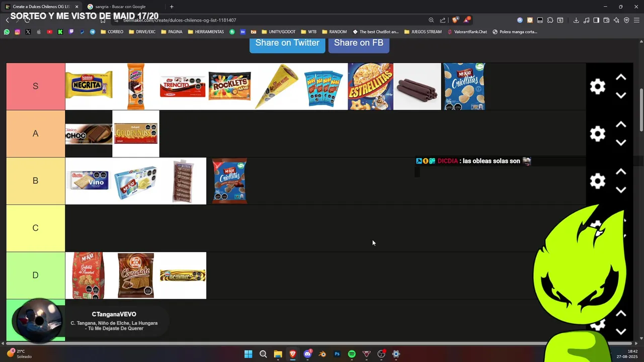Select the Estrellitas cereal image

(371, 86)
